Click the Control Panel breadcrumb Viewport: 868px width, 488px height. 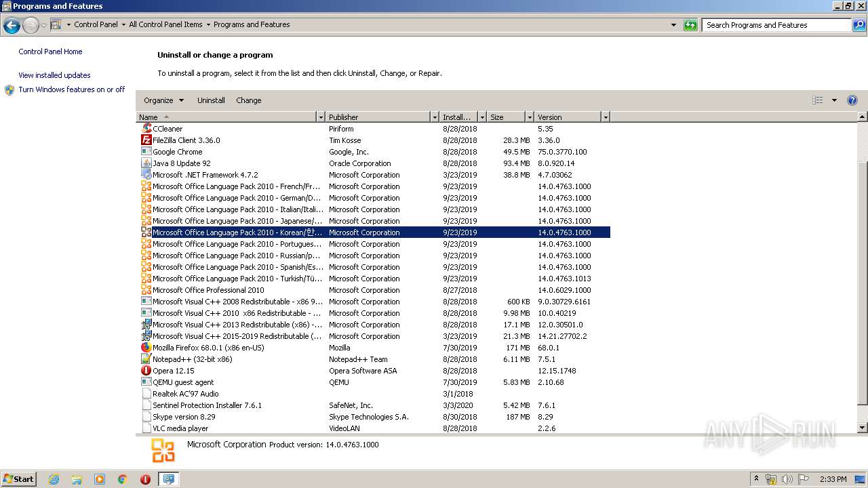(96, 24)
